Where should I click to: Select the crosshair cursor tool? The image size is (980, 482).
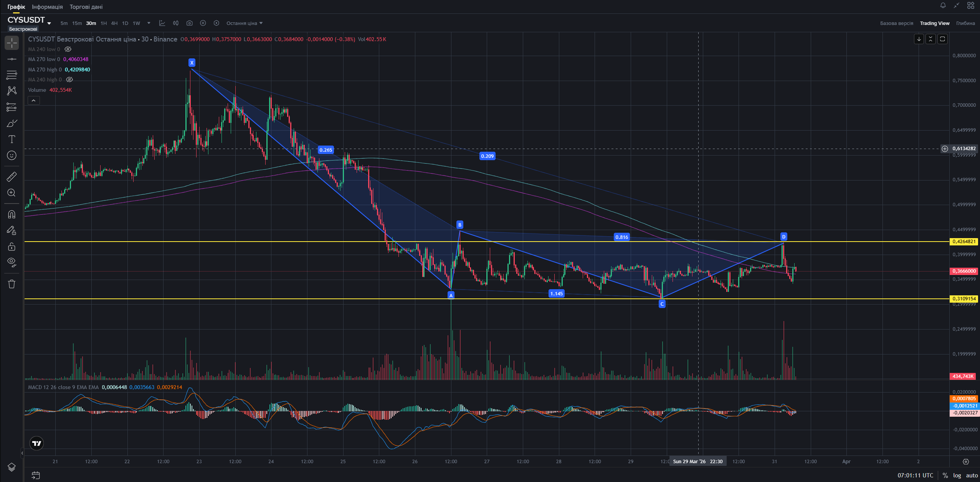[12, 43]
